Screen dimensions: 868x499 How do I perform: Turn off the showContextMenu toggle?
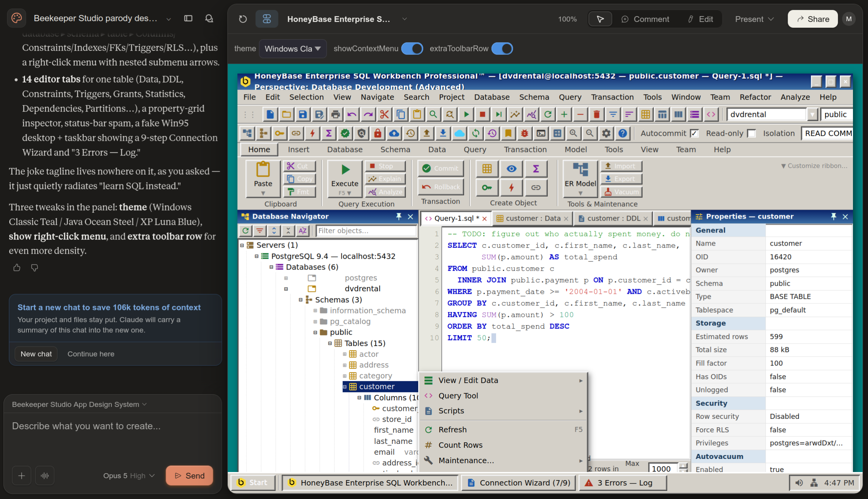pyautogui.click(x=412, y=49)
